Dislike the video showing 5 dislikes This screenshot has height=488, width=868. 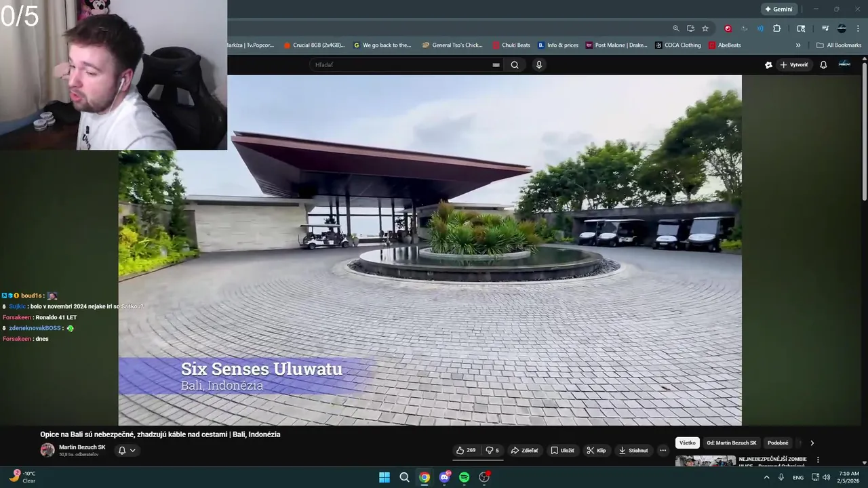492,450
